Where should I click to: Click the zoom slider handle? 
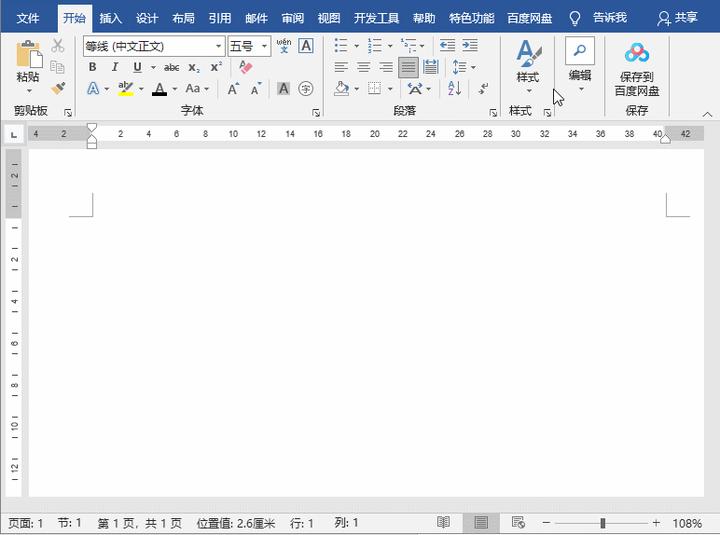coord(602,523)
